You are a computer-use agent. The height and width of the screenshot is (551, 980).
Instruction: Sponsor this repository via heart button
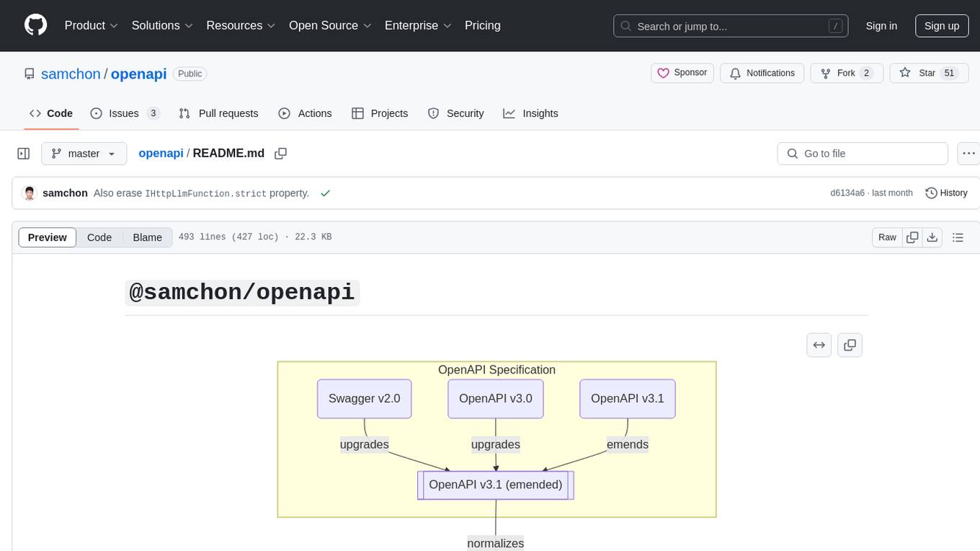tap(682, 73)
